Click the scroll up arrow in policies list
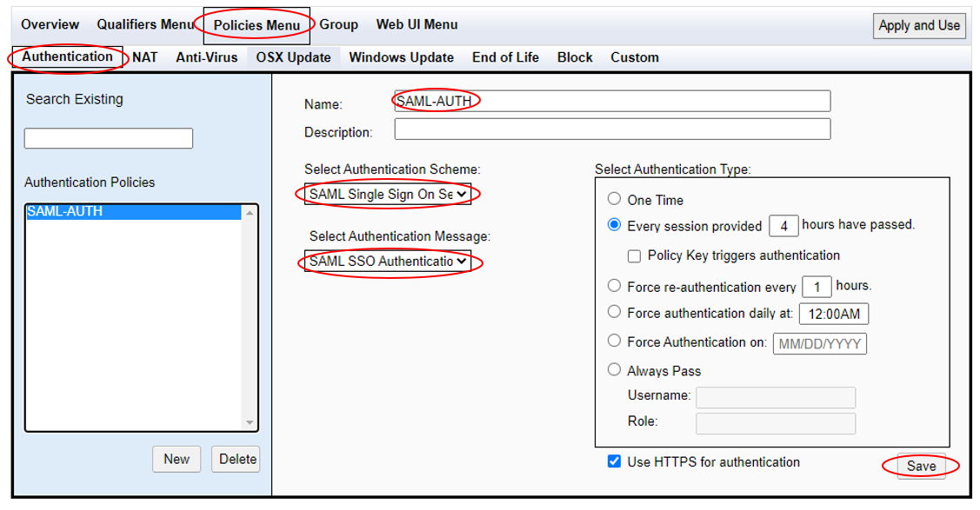The image size is (980, 510). point(250,213)
